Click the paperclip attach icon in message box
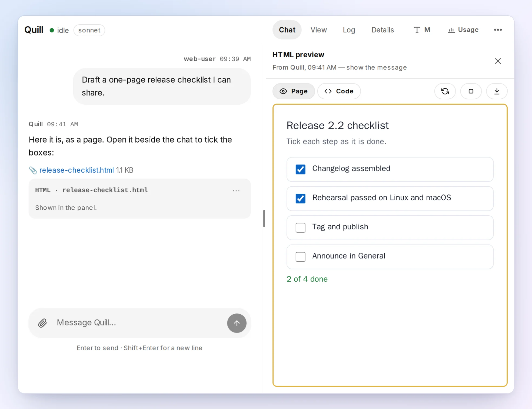 coord(42,323)
